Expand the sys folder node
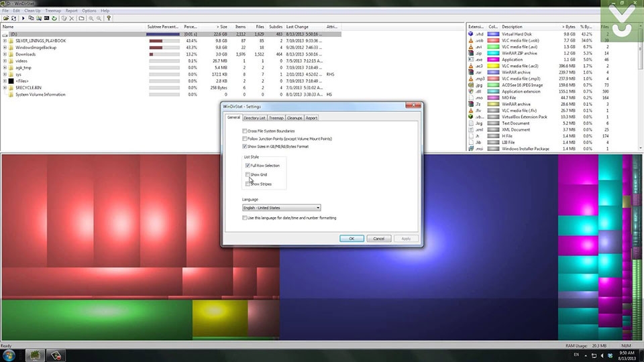Viewport: 644px width, 362px height. tap(5, 74)
